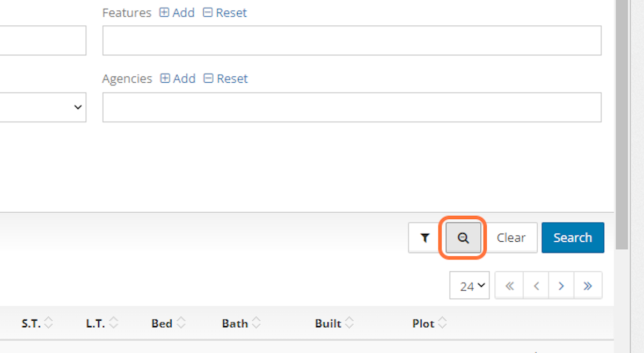Screen dimensions: 644x353
Task: Jump to last results page
Action: [588, 285]
